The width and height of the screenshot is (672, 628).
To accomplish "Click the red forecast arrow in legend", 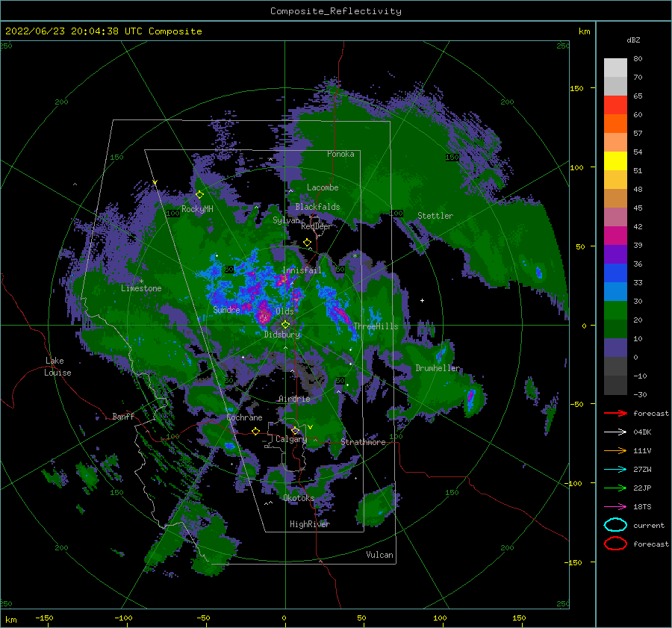I will [615, 413].
